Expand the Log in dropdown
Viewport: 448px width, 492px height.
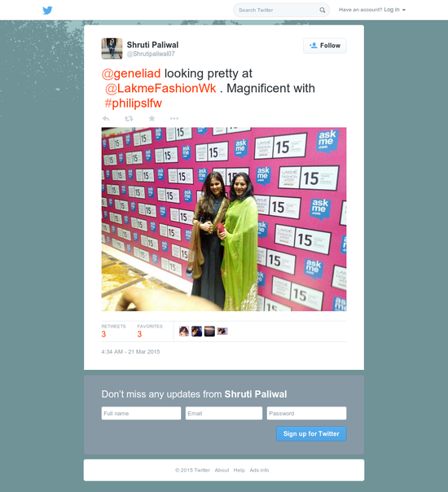395,10
